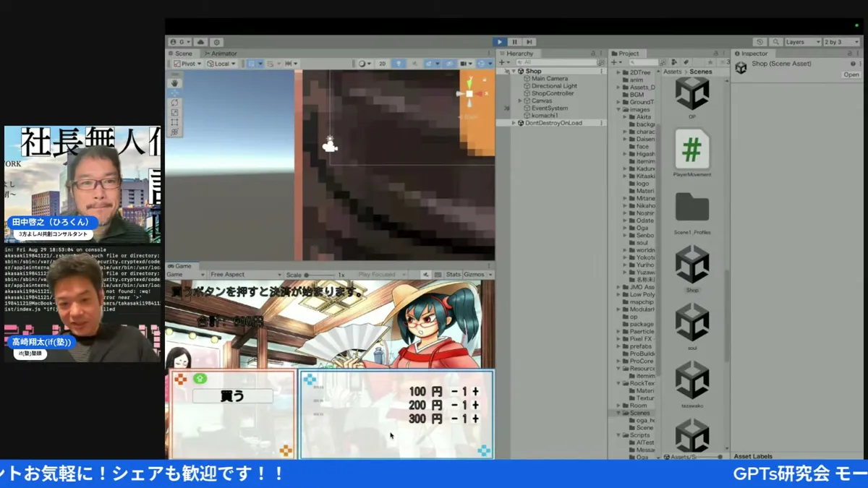This screenshot has width=868, height=488.
Task: Expand the Canvas object in Hierarchy
Action: 519,100
